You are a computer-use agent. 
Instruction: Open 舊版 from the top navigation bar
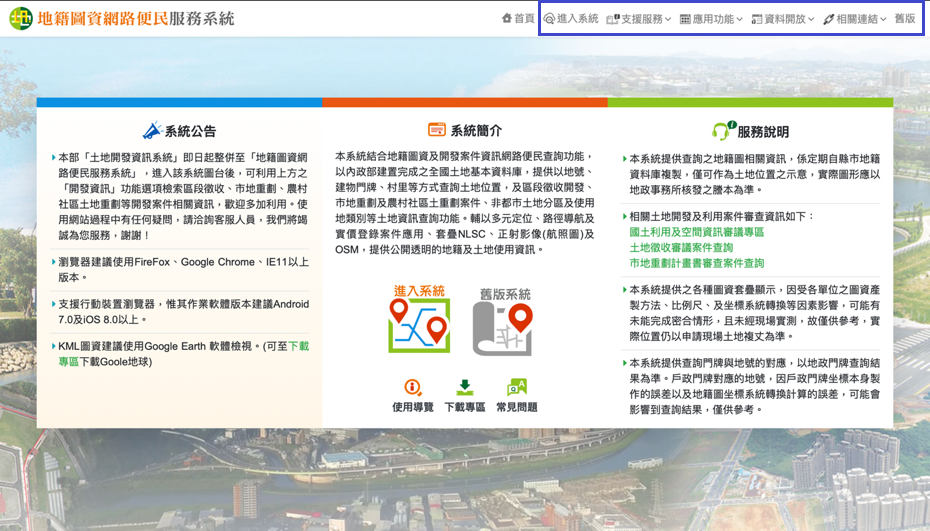click(904, 19)
